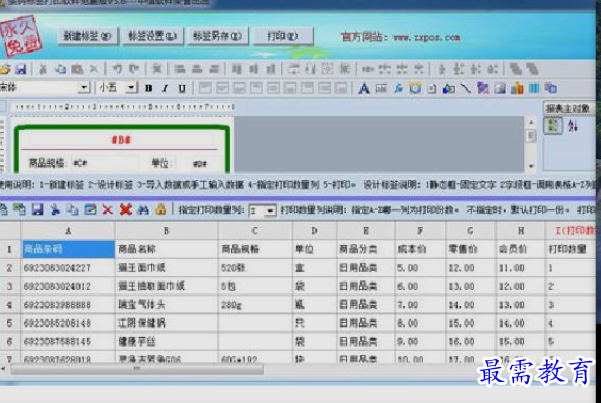
Task: Open the font size 小五 dropdown
Action: click(131, 88)
